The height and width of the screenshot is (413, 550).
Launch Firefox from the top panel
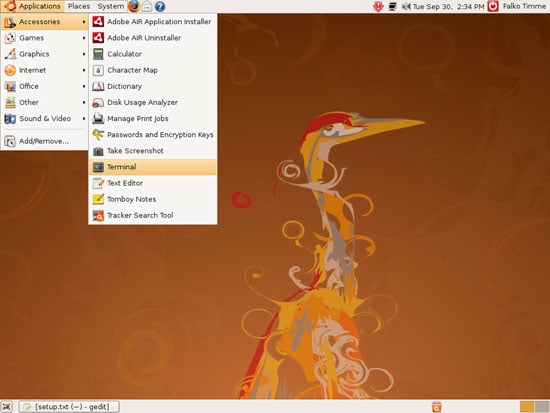point(134,6)
